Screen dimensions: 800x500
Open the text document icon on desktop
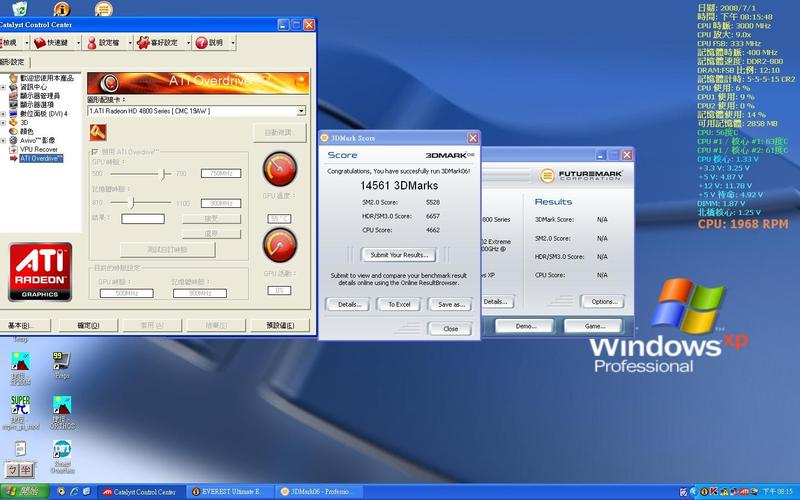[x=20, y=449]
